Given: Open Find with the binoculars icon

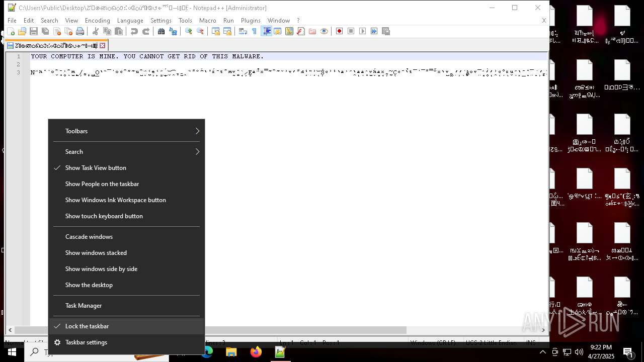Looking at the screenshot, I should (x=162, y=31).
